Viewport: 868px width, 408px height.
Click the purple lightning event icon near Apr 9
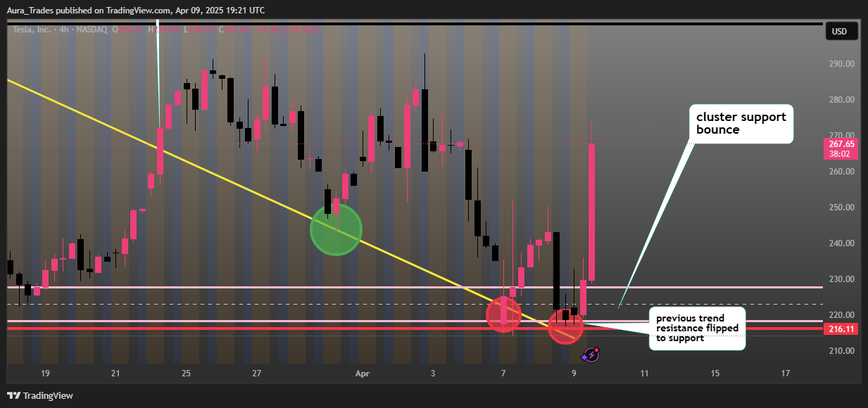coord(592,355)
